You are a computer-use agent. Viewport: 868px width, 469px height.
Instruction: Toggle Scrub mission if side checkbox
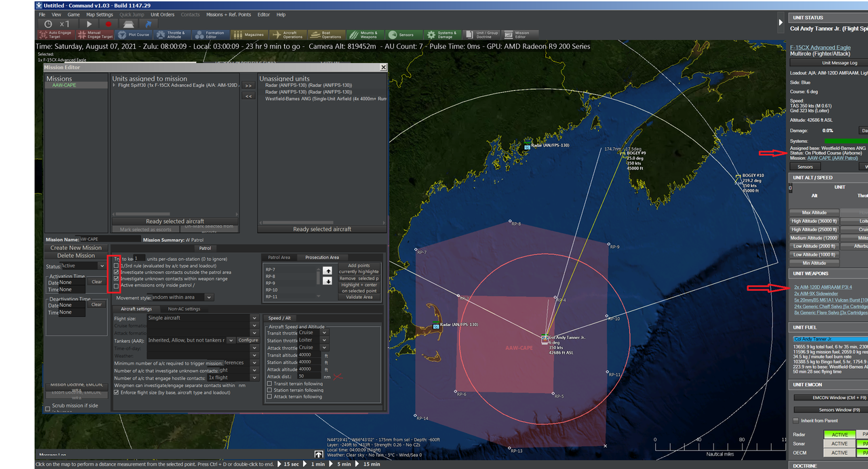47,409
